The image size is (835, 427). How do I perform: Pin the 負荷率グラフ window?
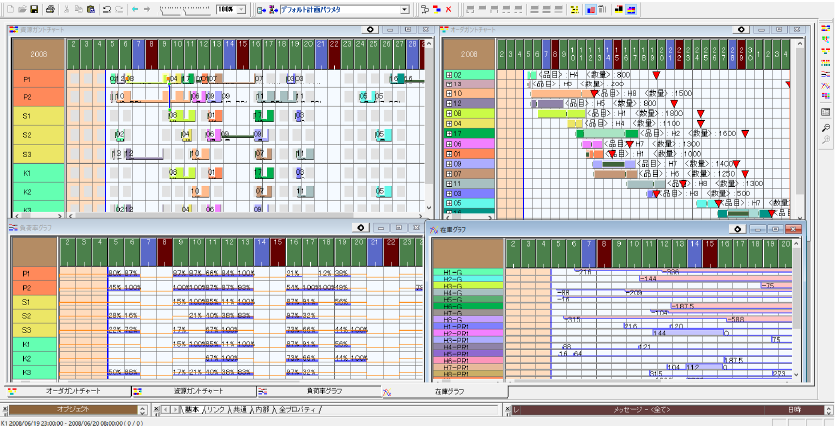click(x=361, y=228)
